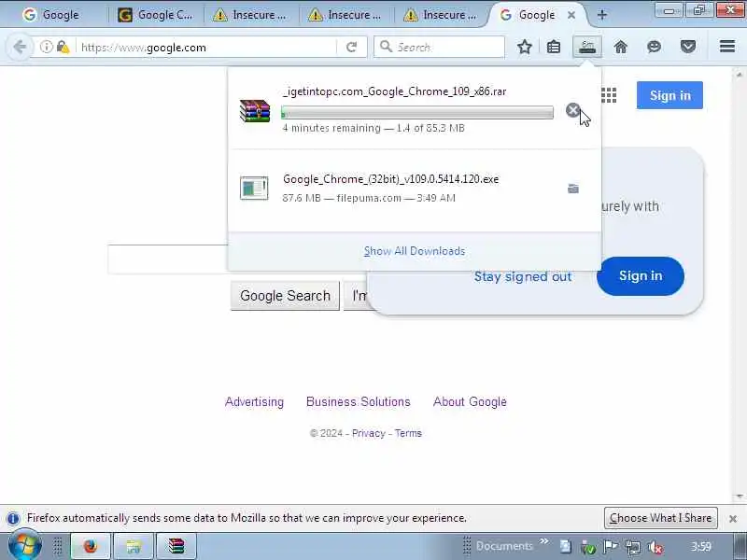Click the muted volume tray icon

[656, 547]
